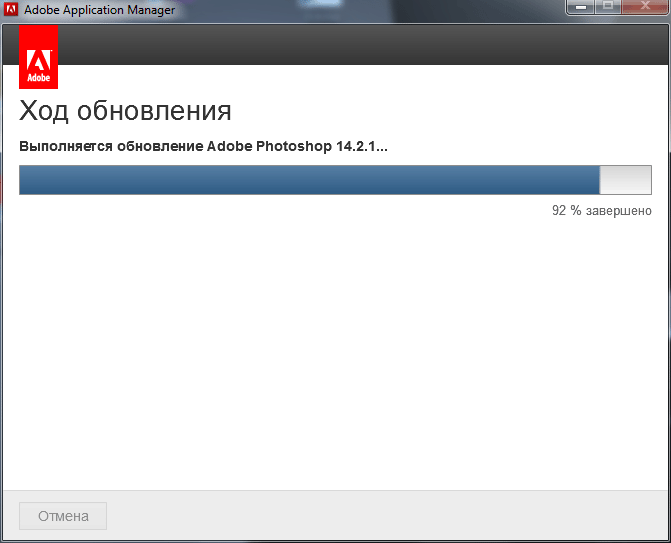Click text Выполняется обновление Adobe Photoshop 14.2.1...
The width and height of the screenshot is (671, 543).
[203, 146]
